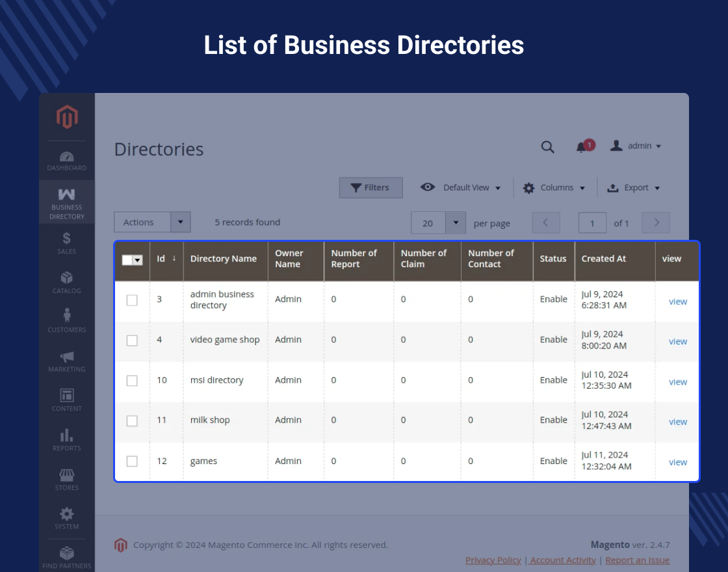
Task: Select the video game shop row checkbox
Action: (x=132, y=341)
